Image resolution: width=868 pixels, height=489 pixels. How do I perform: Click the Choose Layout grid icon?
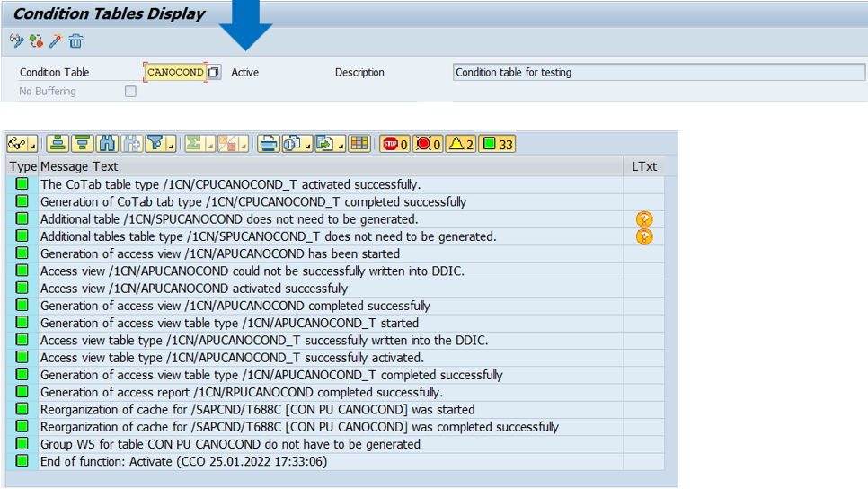coord(359,144)
